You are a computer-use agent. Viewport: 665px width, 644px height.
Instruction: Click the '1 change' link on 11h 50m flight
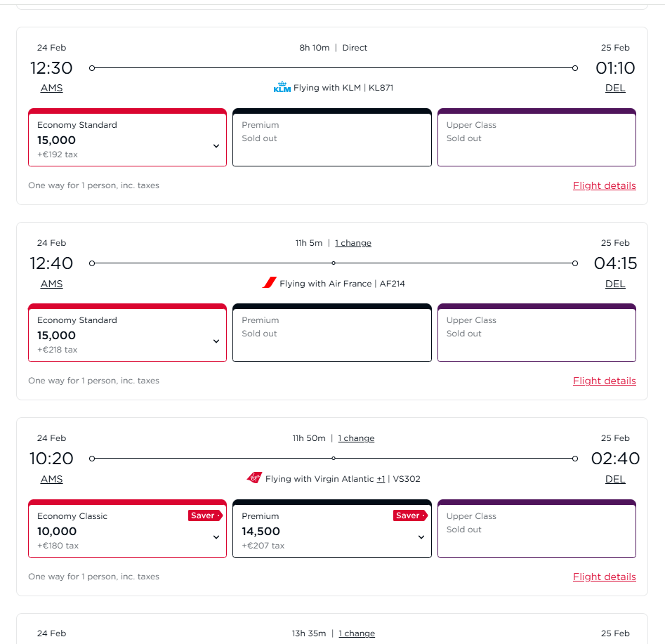tap(356, 438)
